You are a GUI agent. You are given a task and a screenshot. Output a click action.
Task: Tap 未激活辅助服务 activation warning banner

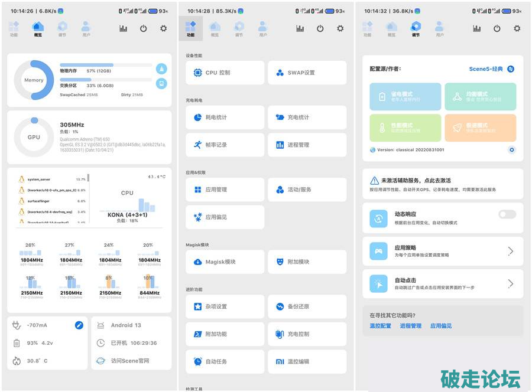(x=442, y=184)
